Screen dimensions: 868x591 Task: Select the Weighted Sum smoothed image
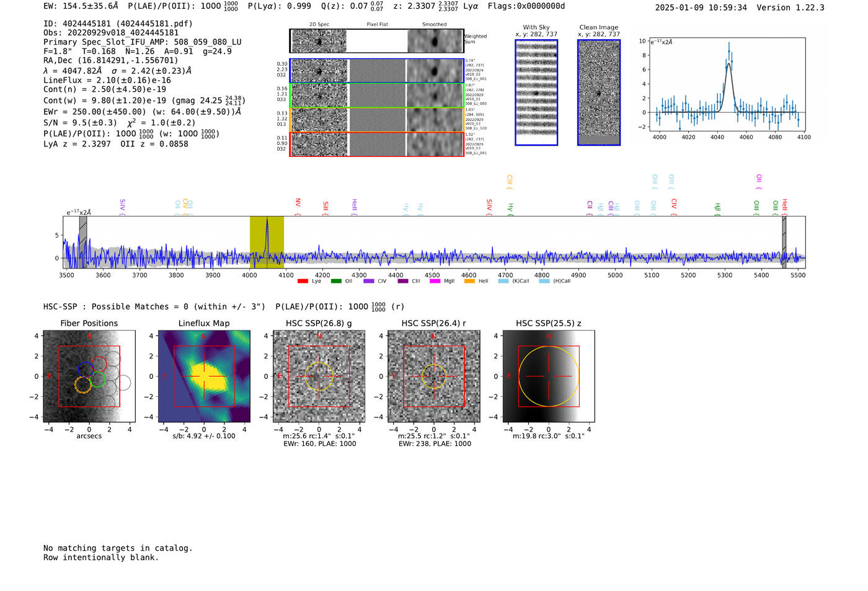point(435,41)
